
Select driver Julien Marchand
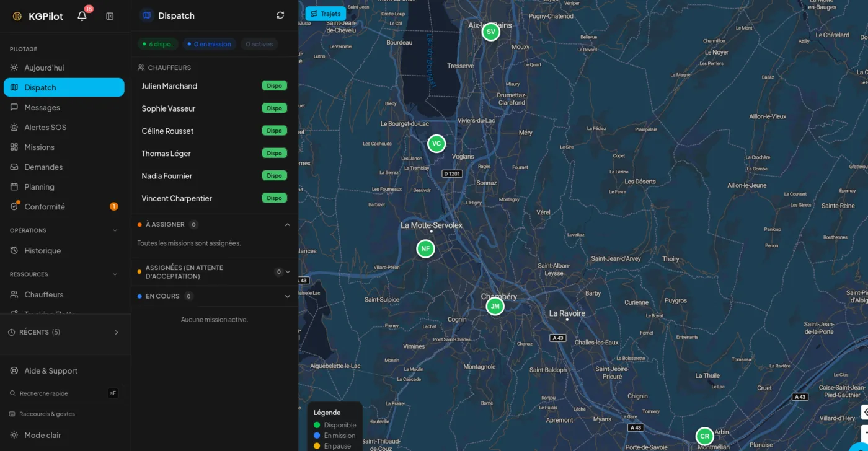(x=214, y=86)
